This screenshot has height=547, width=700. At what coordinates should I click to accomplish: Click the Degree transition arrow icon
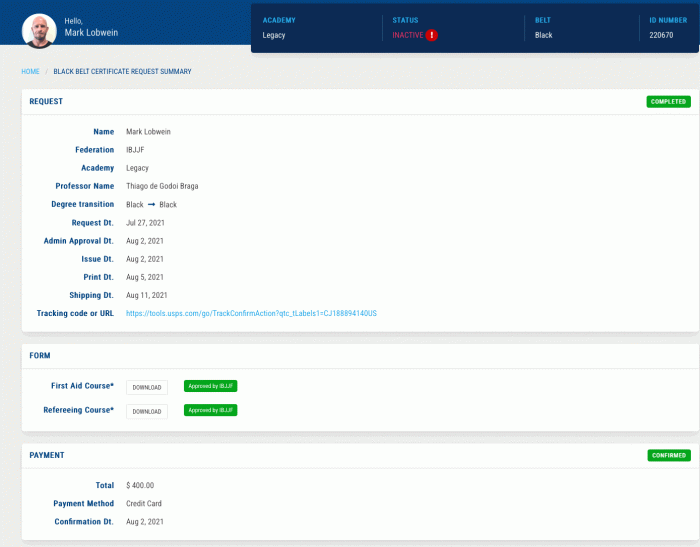[151, 205]
